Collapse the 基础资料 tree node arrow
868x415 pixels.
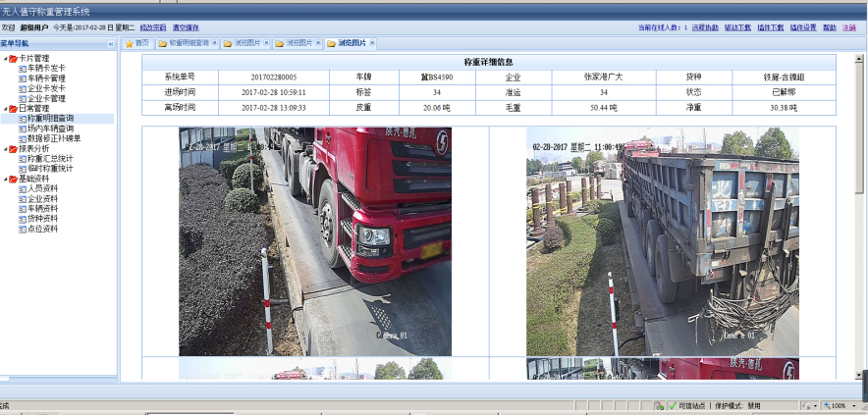[6, 180]
